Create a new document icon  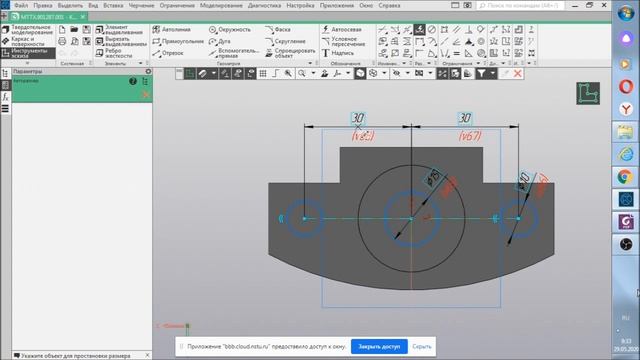click(x=62, y=29)
